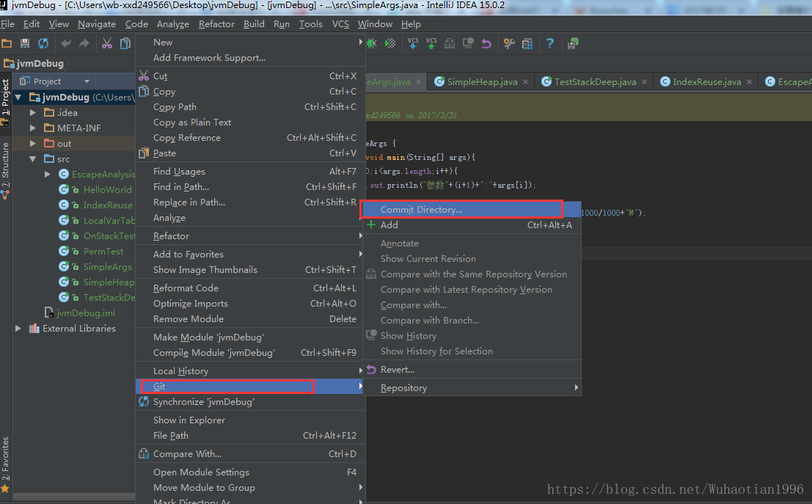Image resolution: width=812 pixels, height=504 pixels.
Task: Click the Redo arrow toolbar icon
Action: (x=84, y=43)
